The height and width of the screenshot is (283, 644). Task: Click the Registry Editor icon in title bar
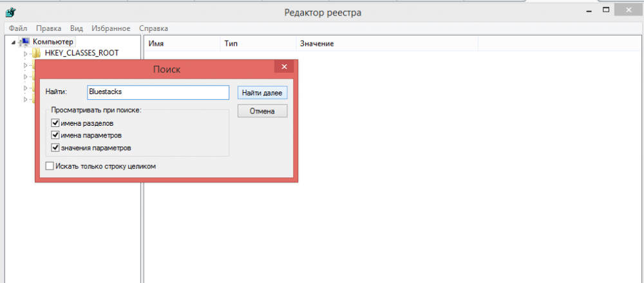[11, 13]
